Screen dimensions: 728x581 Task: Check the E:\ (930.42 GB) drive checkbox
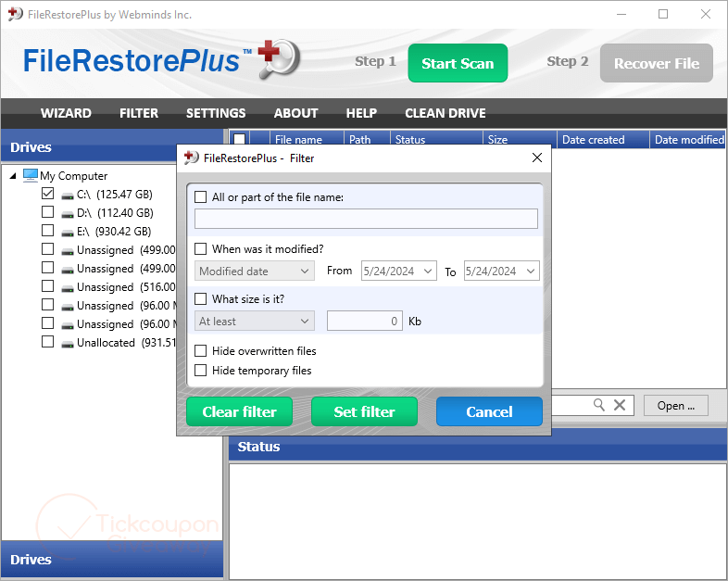pyautogui.click(x=47, y=231)
